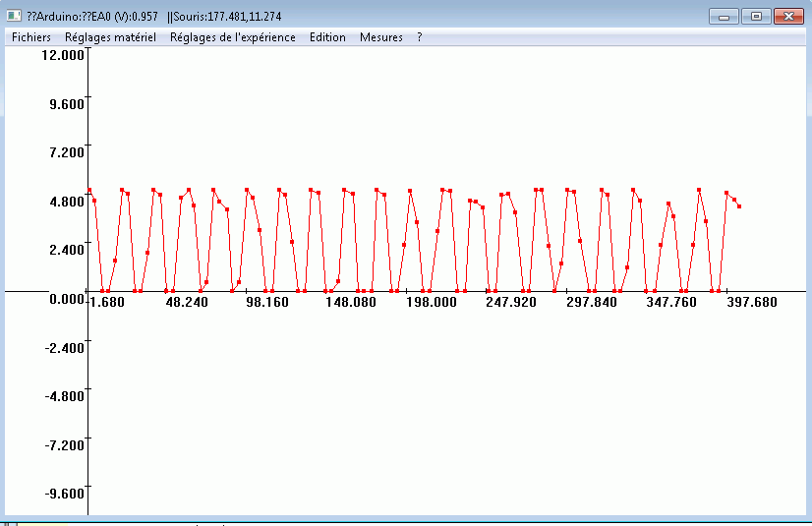
Task: Click the 12.000 y-axis label
Action: coord(63,55)
